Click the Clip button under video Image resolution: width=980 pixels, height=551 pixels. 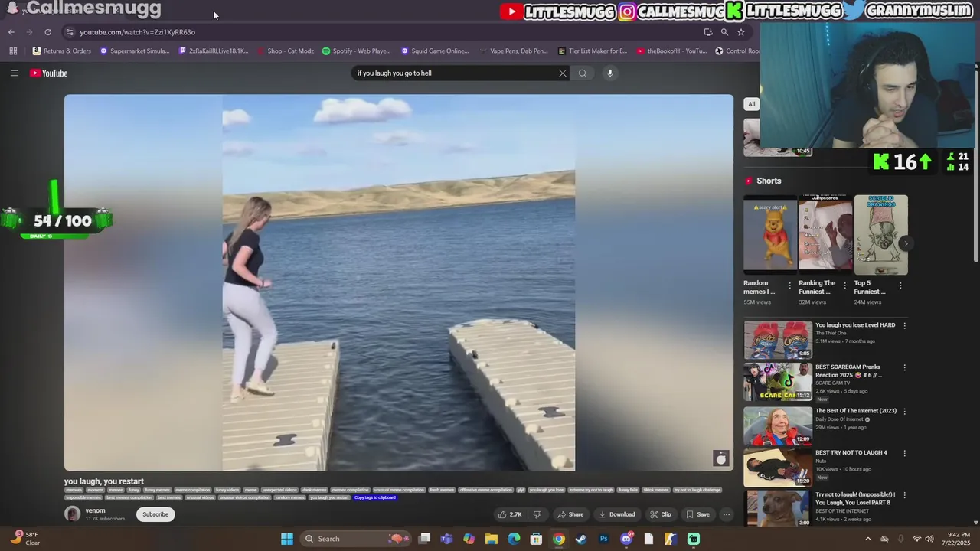pyautogui.click(x=661, y=514)
